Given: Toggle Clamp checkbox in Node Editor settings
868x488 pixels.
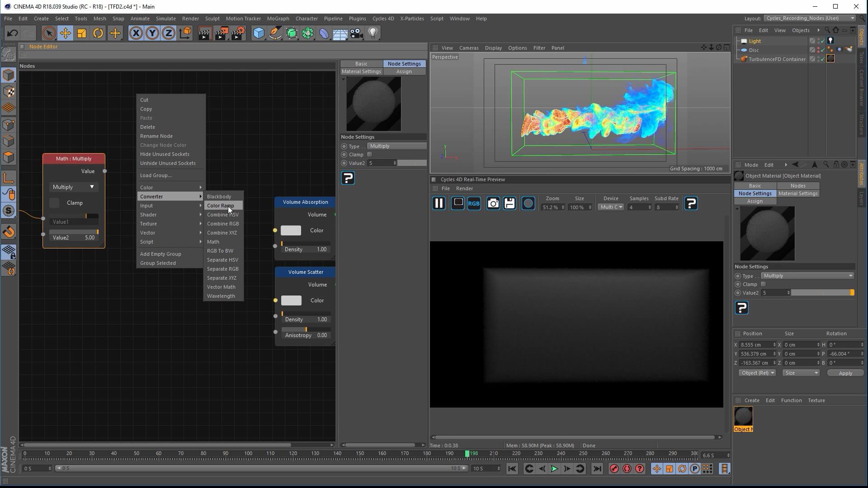Looking at the screenshot, I should (369, 155).
